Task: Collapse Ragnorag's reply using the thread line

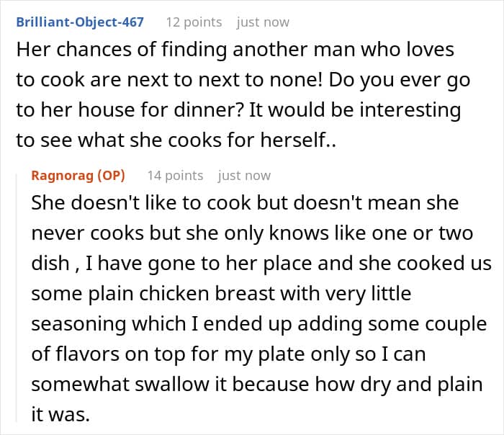Action: point(17,297)
